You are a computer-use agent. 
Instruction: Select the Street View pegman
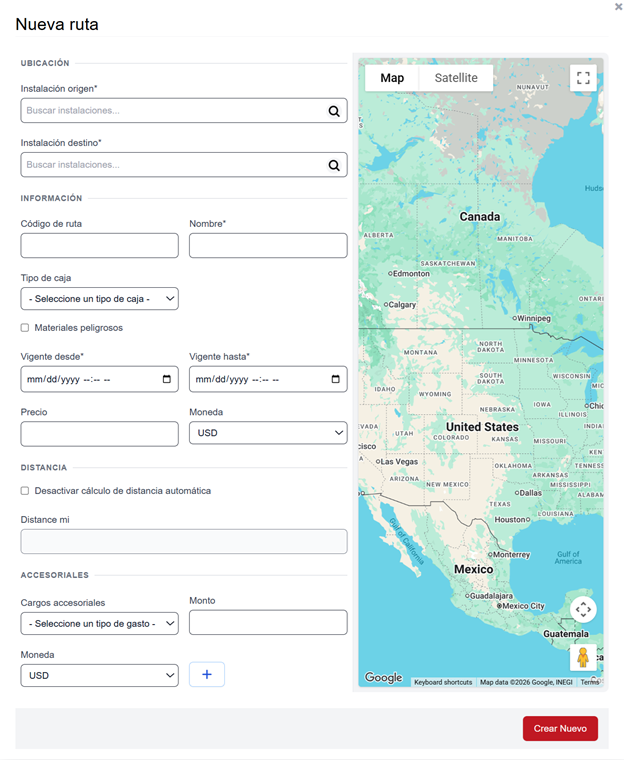click(x=583, y=658)
